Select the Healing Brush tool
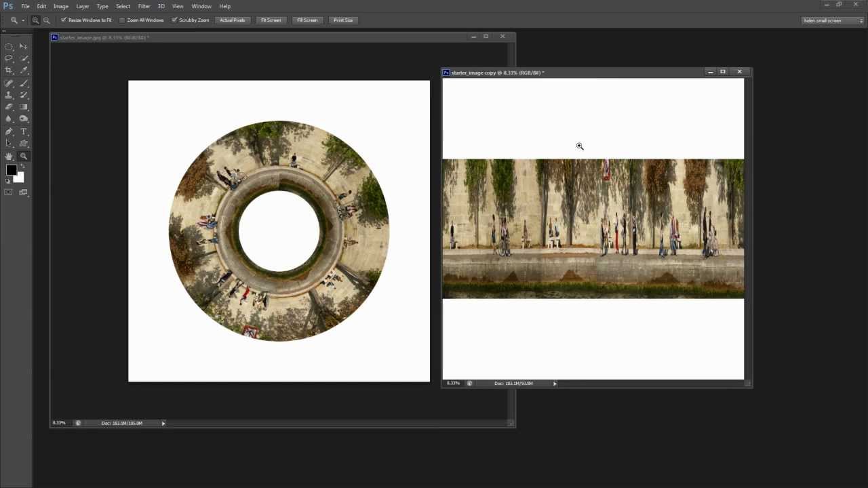868x488 pixels. point(9,83)
